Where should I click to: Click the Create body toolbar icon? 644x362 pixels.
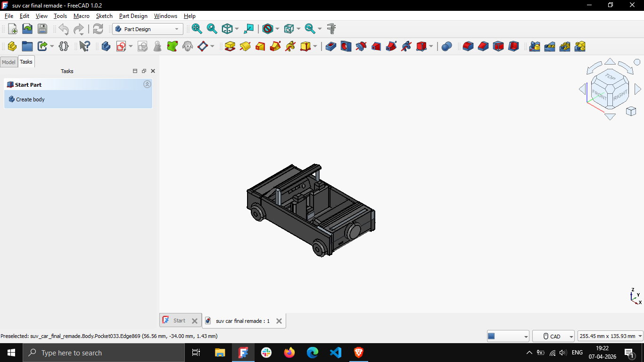pos(106,46)
